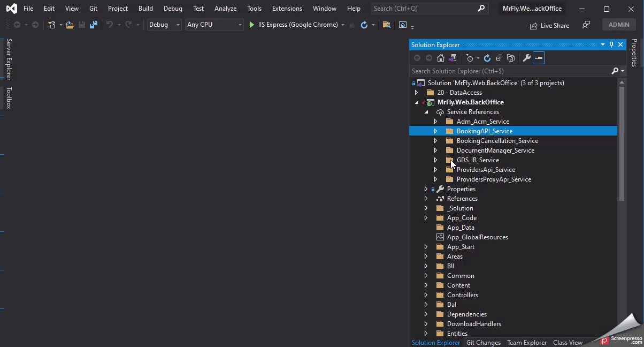Select the App_GlobalResources item
Image resolution: width=644 pixels, height=347 pixels.
click(478, 237)
